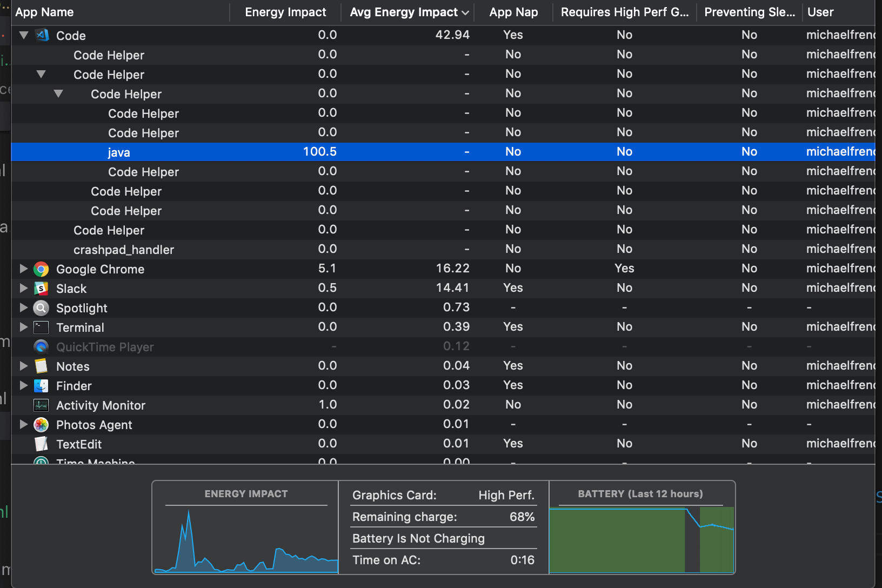
Task: Click the Time Machine icon
Action: click(x=41, y=462)
